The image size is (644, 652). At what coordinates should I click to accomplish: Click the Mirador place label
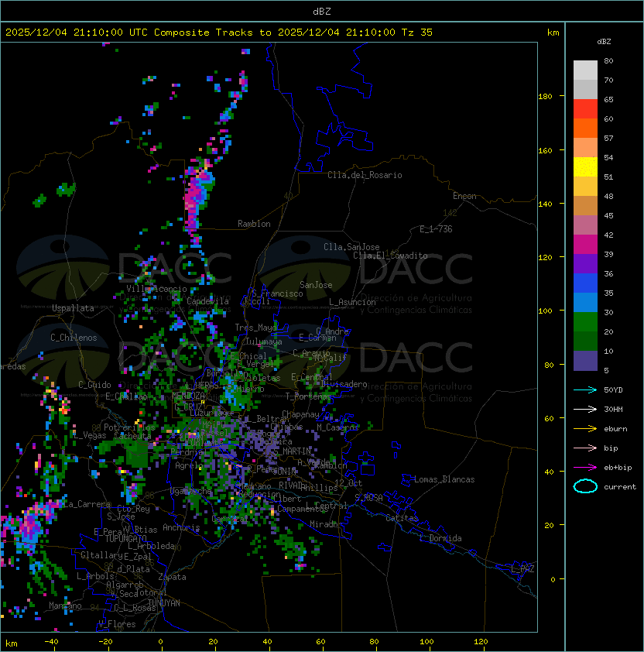[x=326, y=524]
